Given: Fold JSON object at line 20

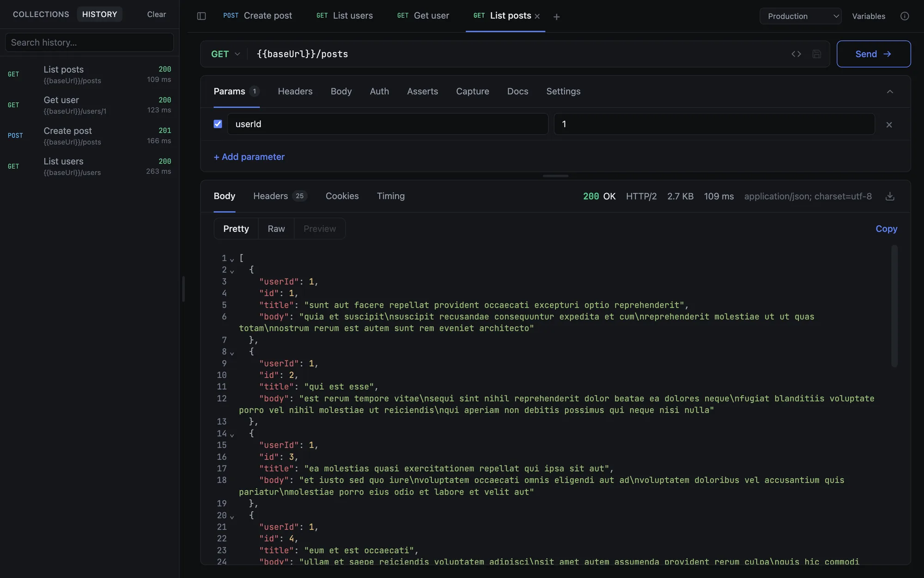Looking at the screenshot, I should pos(232,517).
